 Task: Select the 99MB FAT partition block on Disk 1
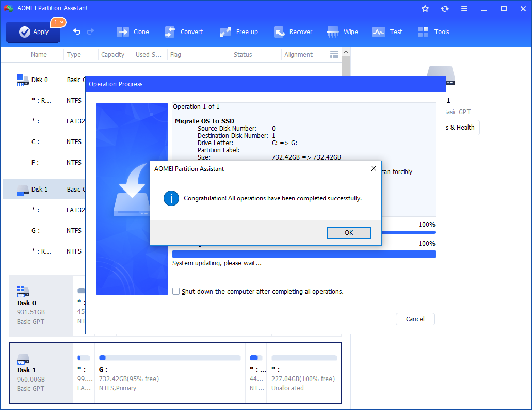(84, 373)
